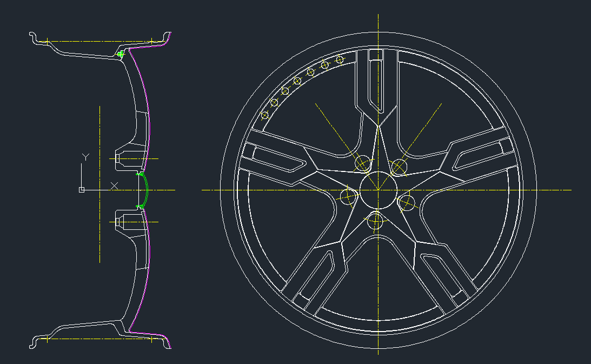The image size is (591, 364).
Task: Click the UCS origin square marker
Action: coord(82,190)
